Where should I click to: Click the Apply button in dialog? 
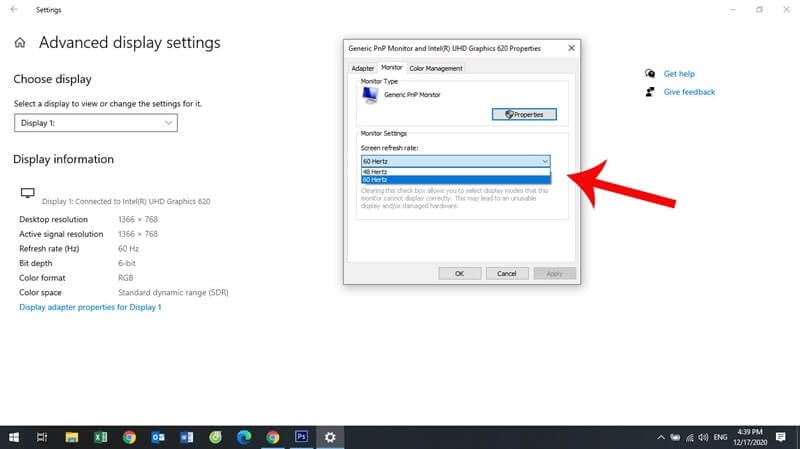coord(555,273)
